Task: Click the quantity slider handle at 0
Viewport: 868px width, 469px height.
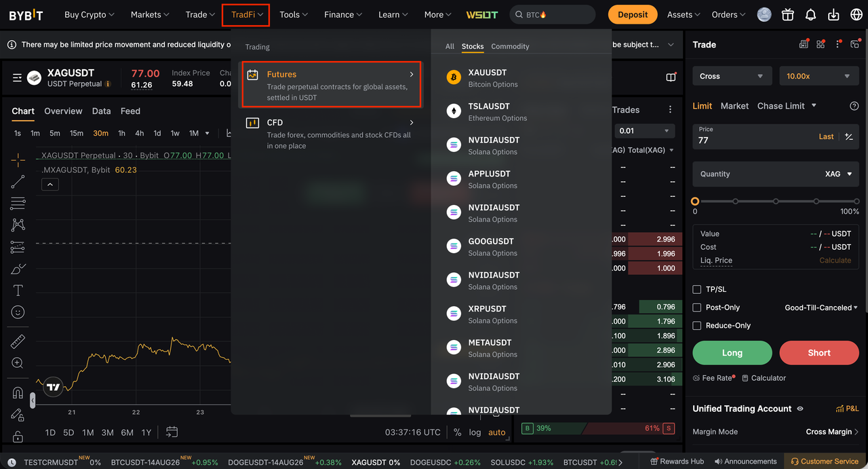Action: coord(695,202)
